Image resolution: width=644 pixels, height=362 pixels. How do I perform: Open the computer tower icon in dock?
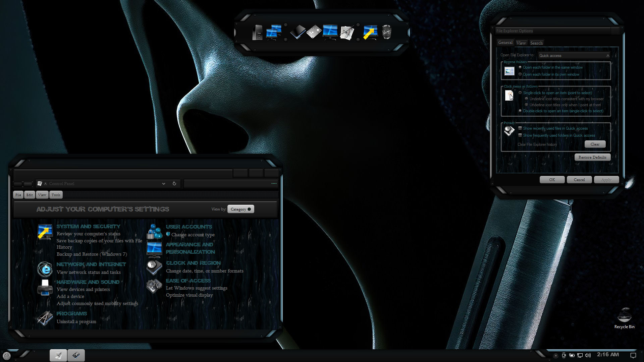257,33
